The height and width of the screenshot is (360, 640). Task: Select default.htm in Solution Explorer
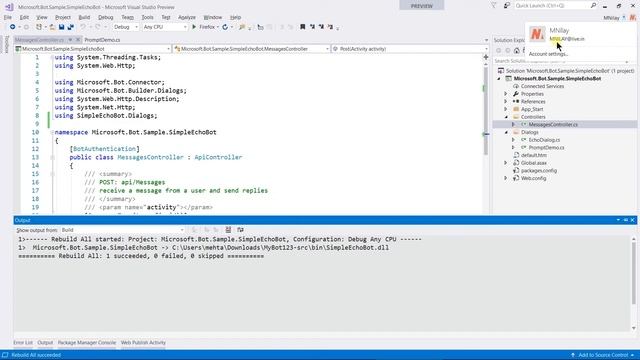(533, 156)
